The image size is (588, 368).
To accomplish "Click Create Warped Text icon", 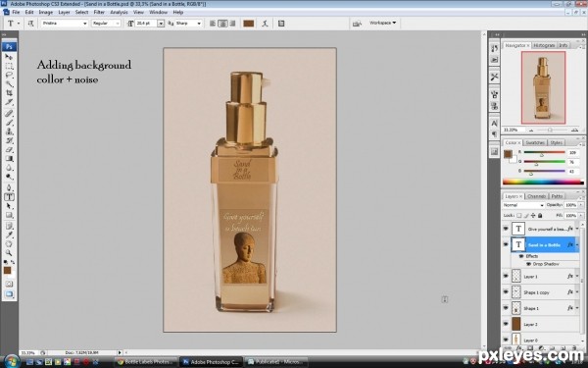I will click(266, 24).
